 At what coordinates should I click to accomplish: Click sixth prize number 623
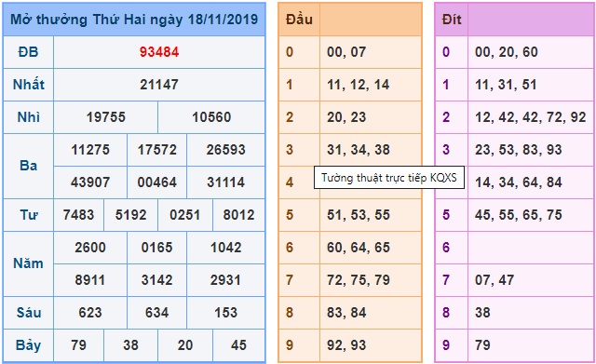pos(90,313)
